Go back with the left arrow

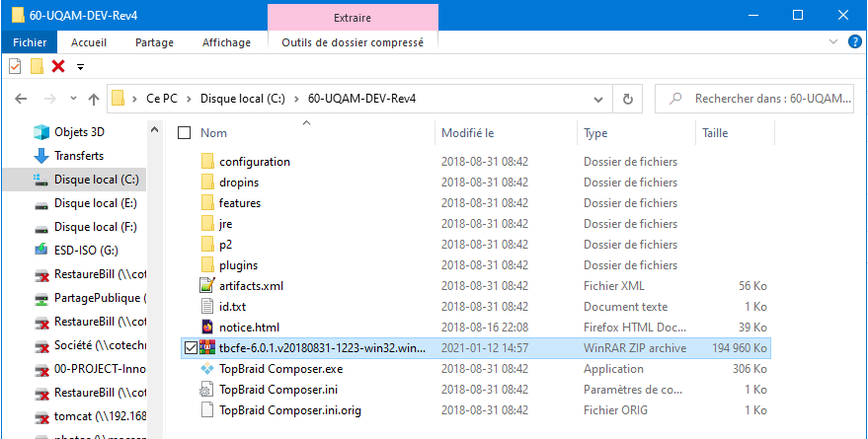click(21, 99)
